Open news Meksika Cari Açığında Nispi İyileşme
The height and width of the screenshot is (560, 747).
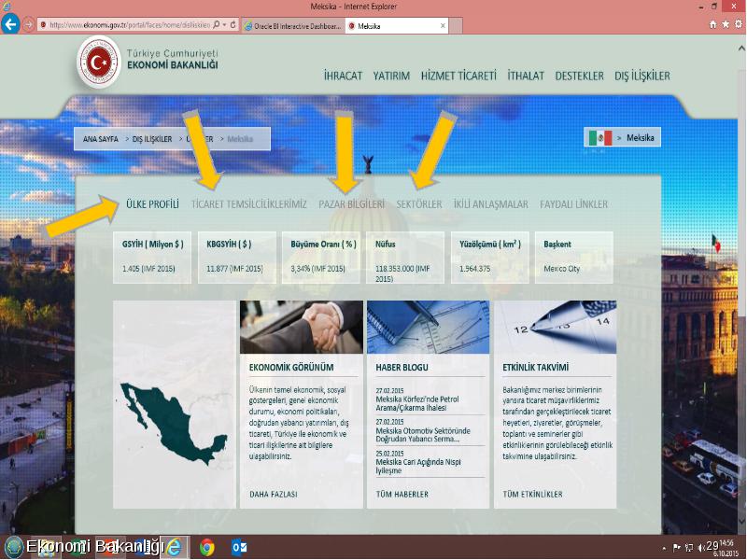click(x=418, y=466)
